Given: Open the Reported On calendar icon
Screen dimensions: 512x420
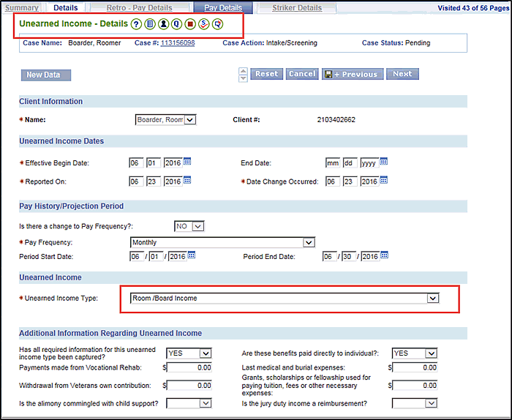Looking at the screenshot, I should click(x=187, y=181).
